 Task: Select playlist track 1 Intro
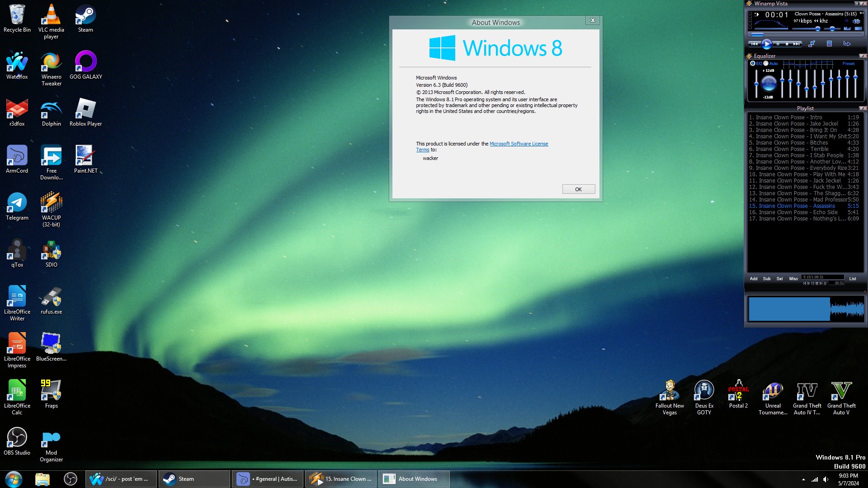pyautogui.click(x=804, y=117)
